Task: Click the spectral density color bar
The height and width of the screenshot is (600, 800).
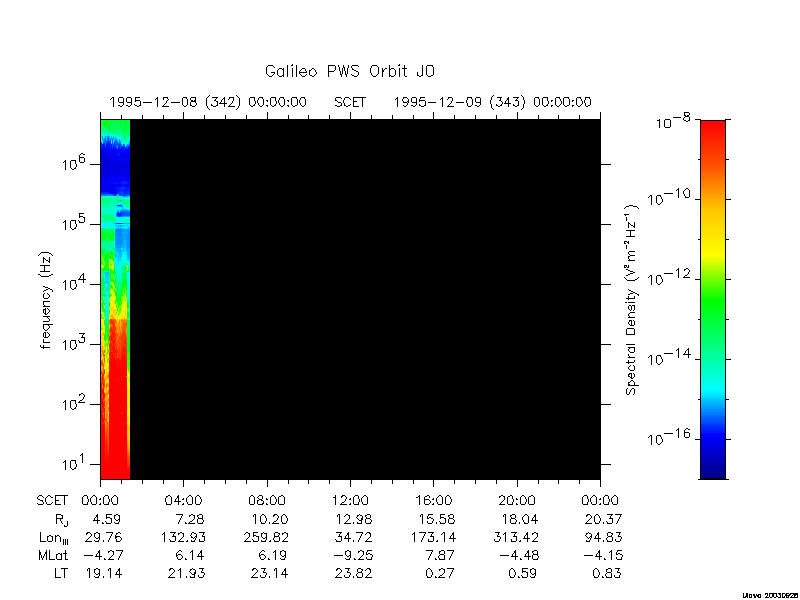Action: pyautogui.click(x=713, y=299)
